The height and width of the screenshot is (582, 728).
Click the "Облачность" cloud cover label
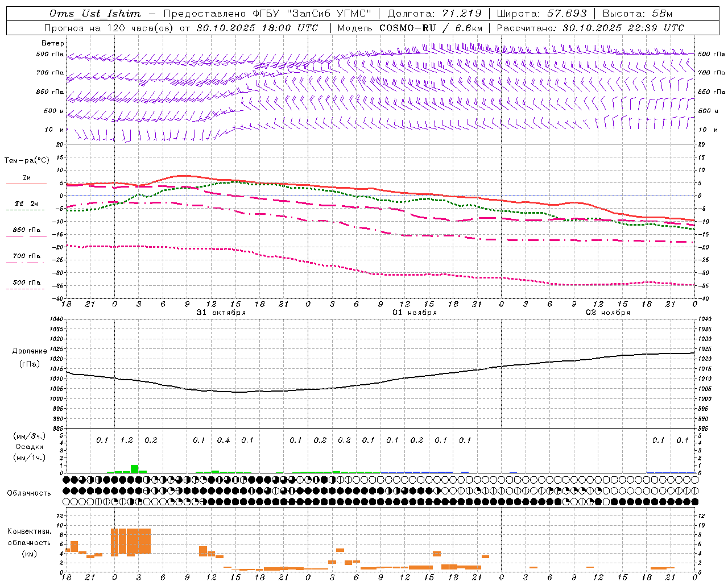(x=28, y=493)
